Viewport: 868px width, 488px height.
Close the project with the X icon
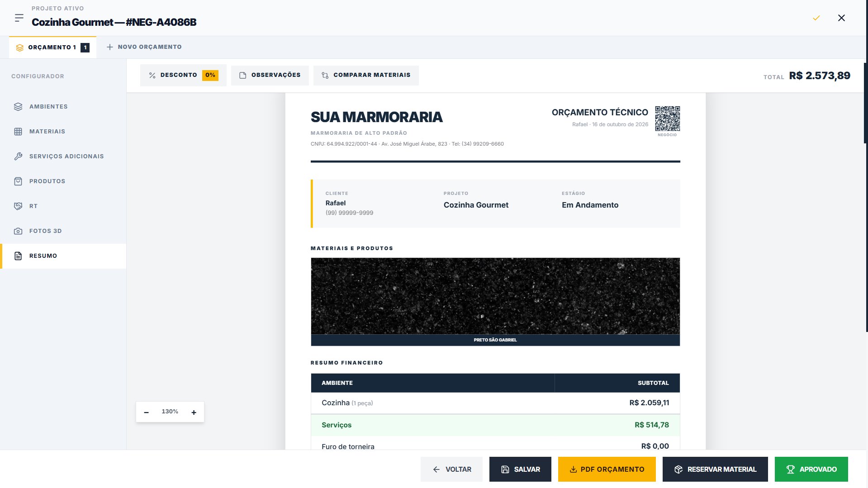pyautogui.click(x=841, y=18)
